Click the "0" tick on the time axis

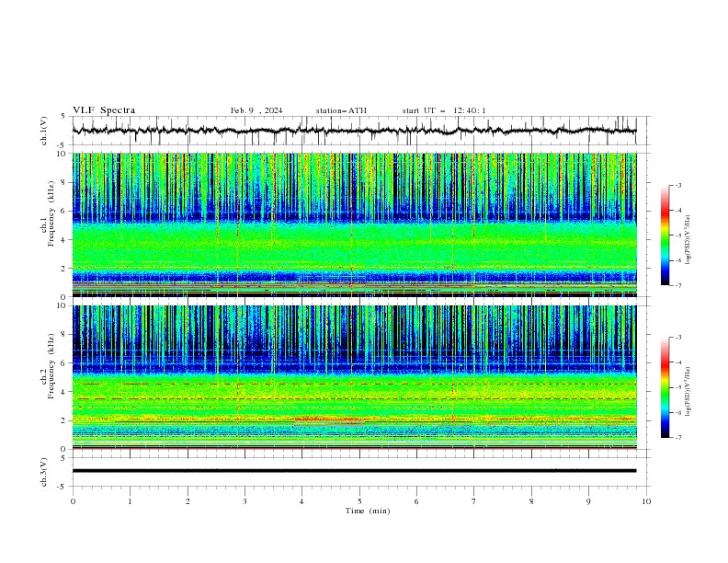73,501
